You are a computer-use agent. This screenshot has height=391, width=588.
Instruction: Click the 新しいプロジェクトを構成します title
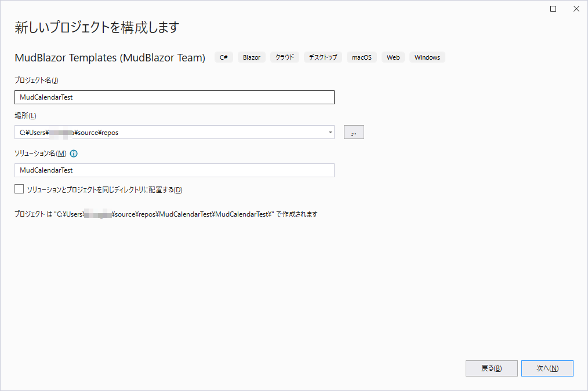click(x=97, y=27)
